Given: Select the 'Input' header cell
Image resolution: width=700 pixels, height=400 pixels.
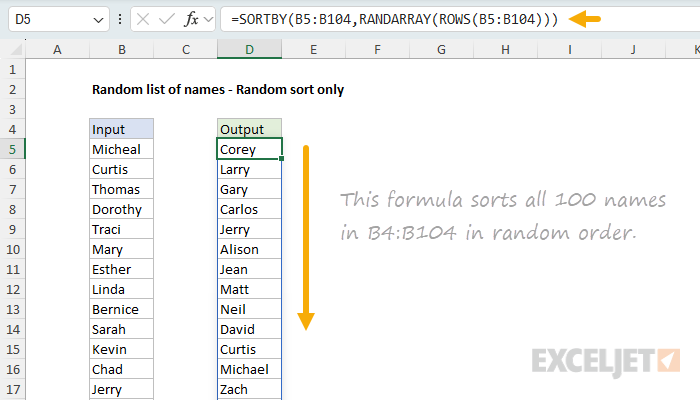Looking at the screenshot, I should [121, 129].
